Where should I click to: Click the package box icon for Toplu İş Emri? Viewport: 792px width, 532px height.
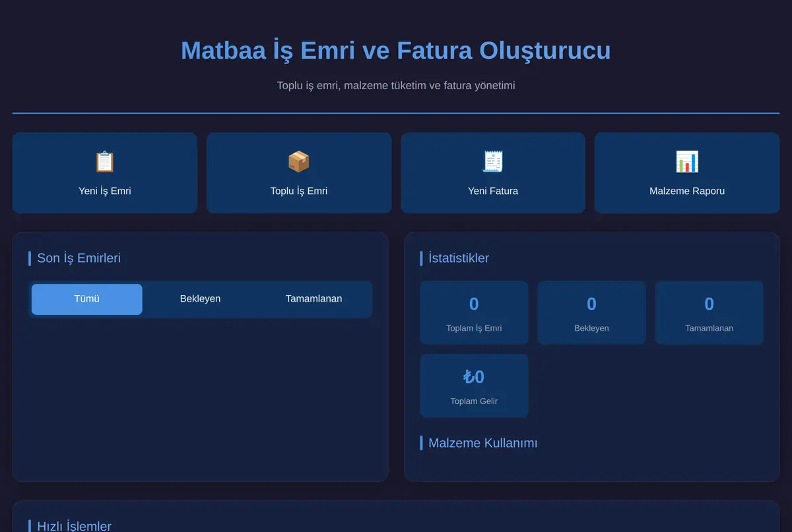[299, 162]
